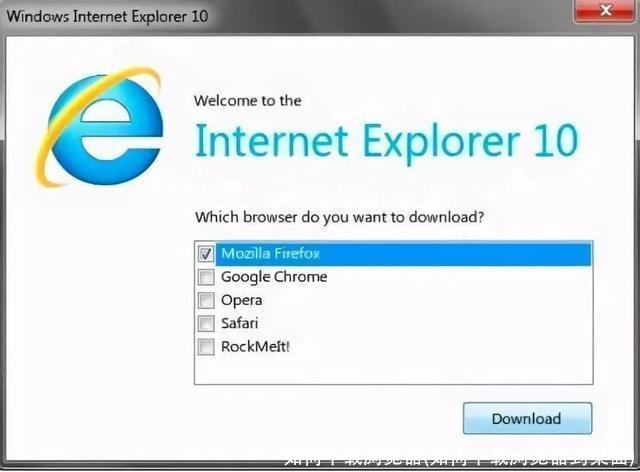
Task: Click the 'Windows Internet Explorer 10' window title
Action: tap(107, 16)
